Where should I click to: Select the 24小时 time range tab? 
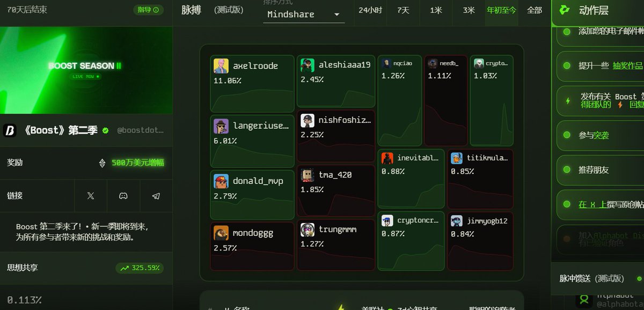click(x=370, y=10)
